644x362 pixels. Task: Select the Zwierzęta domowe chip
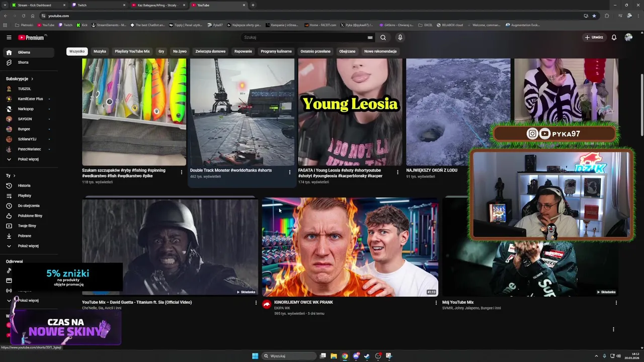(210, 51)
